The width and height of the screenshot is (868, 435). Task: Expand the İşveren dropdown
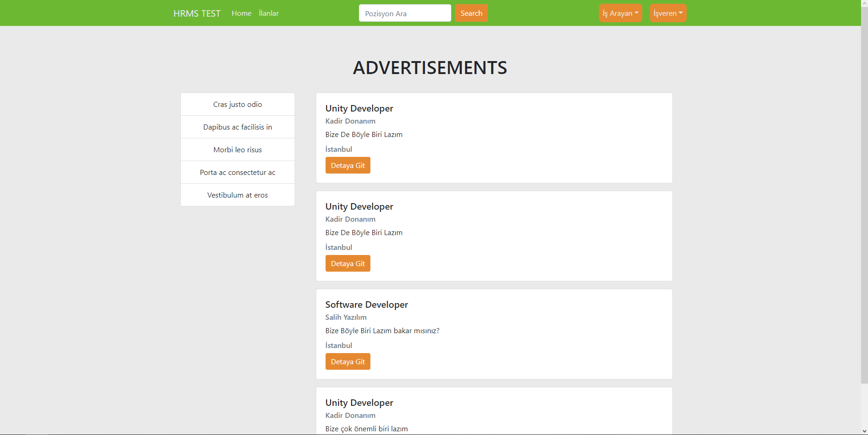pyautogui.click(x=668, y=13)
